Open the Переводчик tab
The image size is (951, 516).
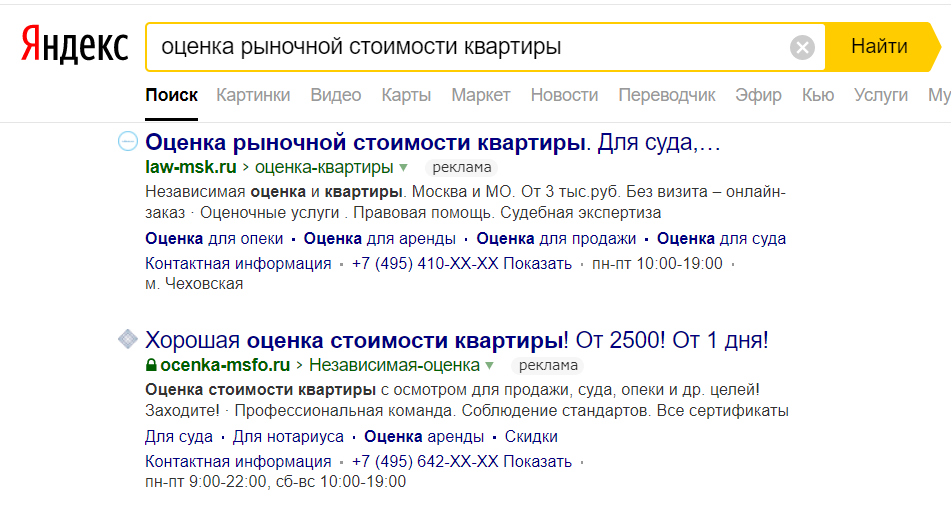[x=667, y=95]
